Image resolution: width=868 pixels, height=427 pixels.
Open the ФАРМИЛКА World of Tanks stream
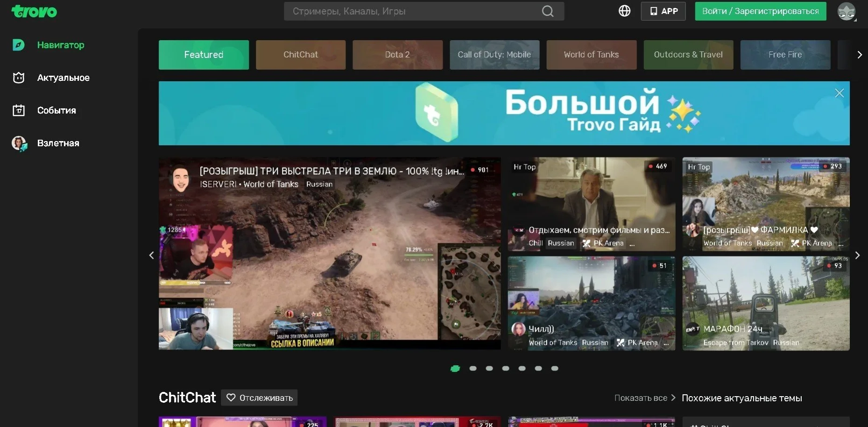coord(766,204)
